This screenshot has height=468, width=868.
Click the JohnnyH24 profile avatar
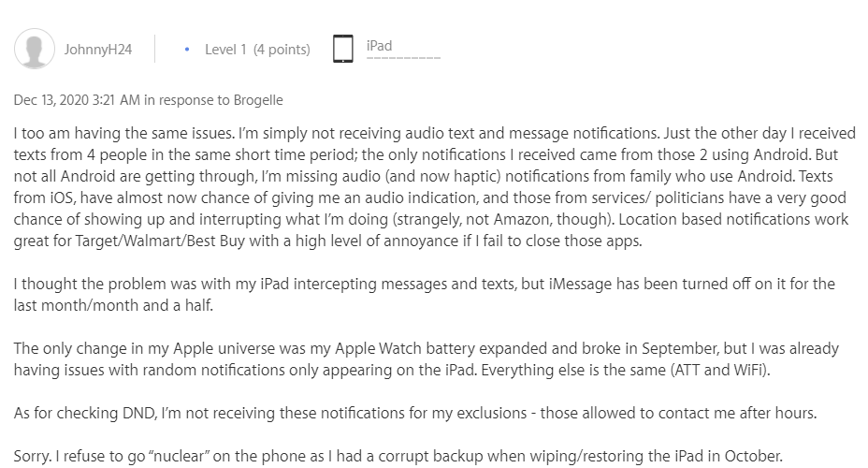[x=36, y=49]
